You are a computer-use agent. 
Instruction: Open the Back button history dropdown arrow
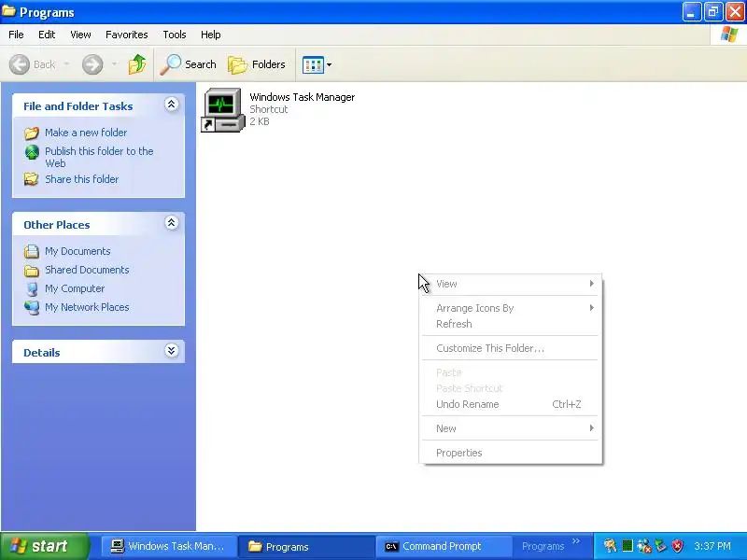click(66, 64)
